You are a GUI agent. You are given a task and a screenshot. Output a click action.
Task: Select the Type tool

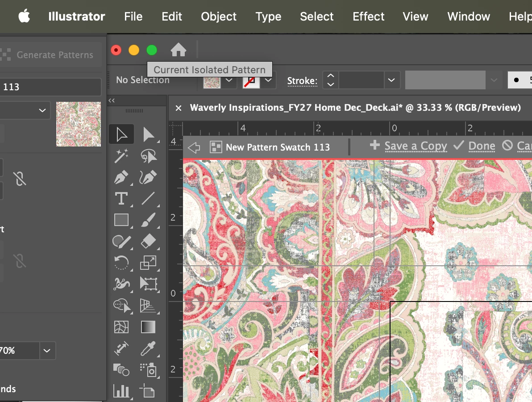pos(121,199)
